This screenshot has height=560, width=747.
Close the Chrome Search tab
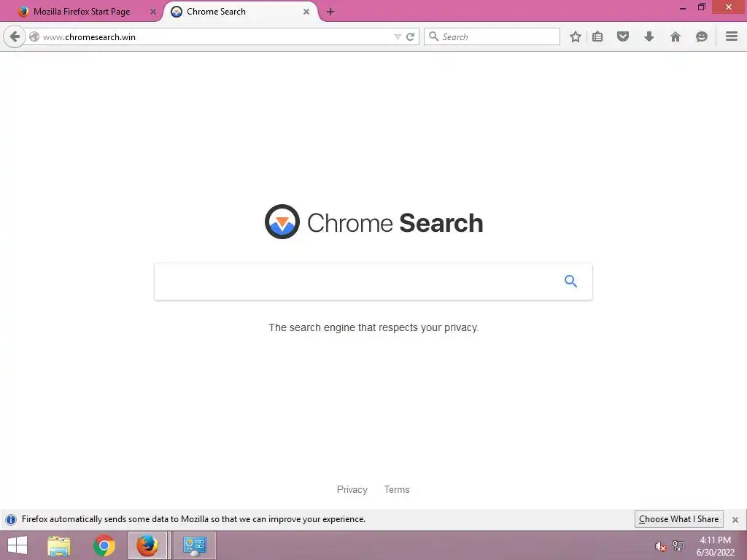pyautogui.click(x=306, y=12)
